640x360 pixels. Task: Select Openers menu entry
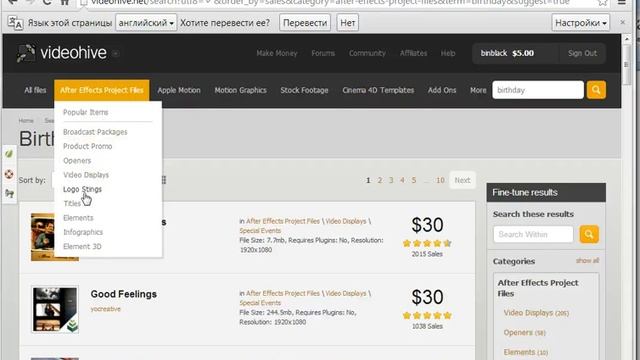pyautogui.click(x=77, y=160)
